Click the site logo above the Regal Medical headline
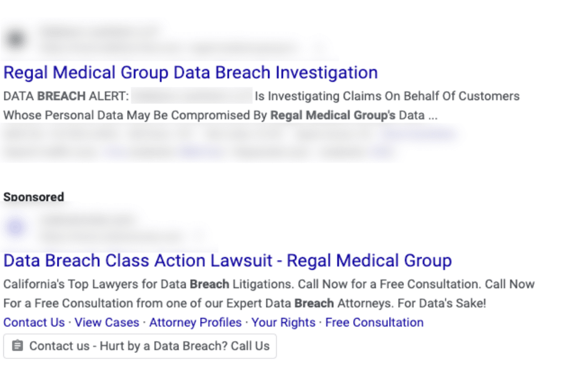Viewport: 588px width, 365px height. [14, 38]
